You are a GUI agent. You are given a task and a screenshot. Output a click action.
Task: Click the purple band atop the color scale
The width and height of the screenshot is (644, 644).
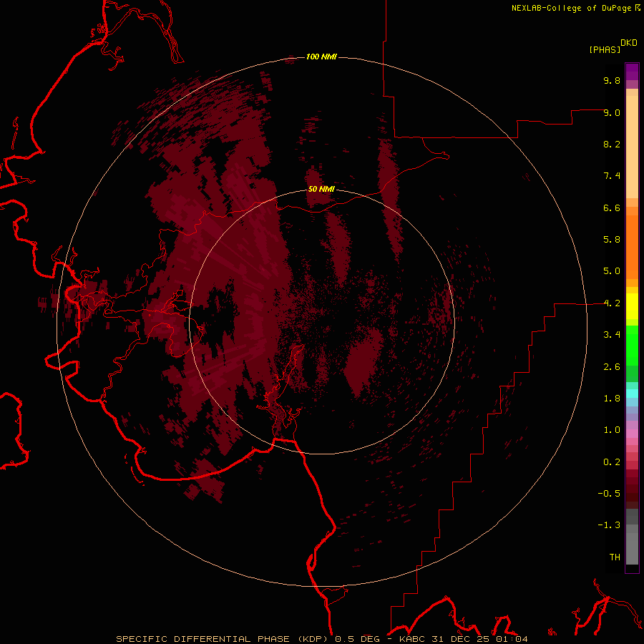click(x=632, y=72)
